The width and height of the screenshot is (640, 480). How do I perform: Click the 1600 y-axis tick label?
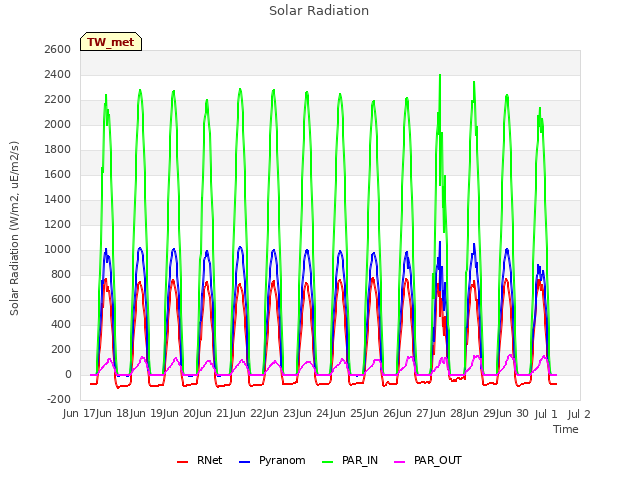pyautogui.click(x=58, y=174)
